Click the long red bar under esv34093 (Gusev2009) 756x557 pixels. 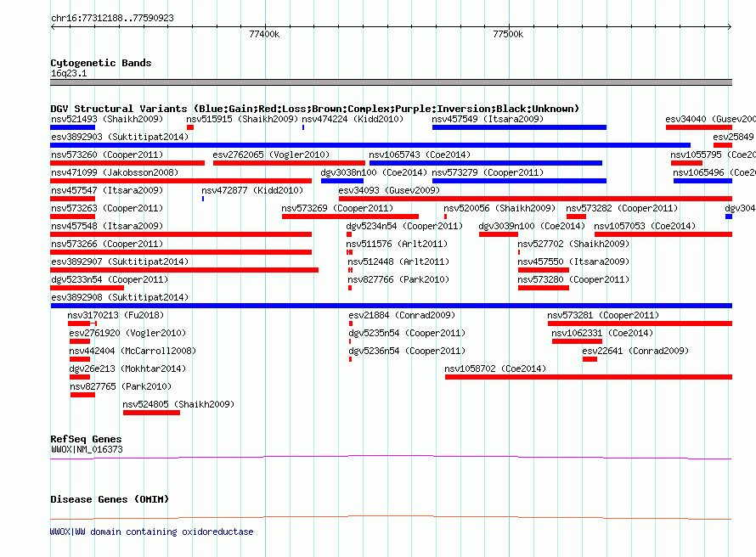535,199
